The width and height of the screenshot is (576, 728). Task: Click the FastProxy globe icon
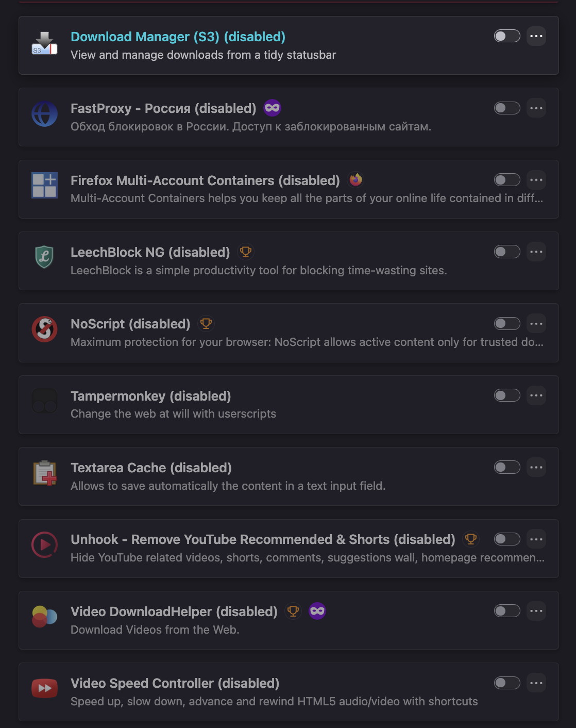[44, 114]
